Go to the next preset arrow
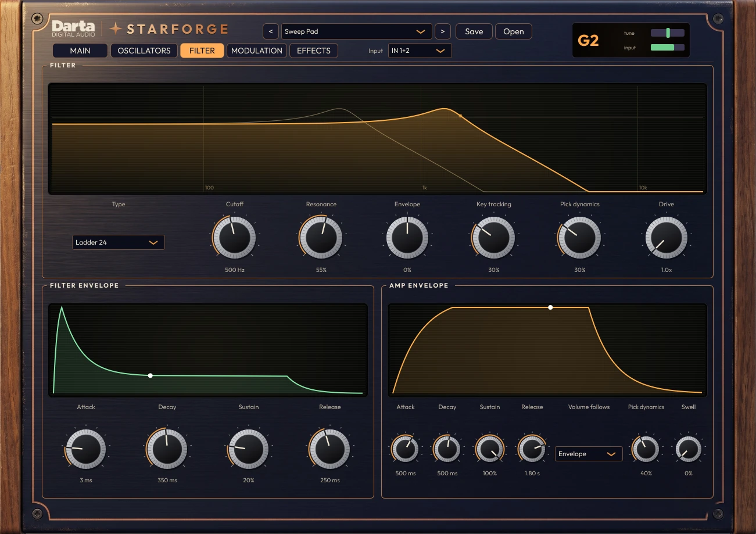The image size is (756, 534). click(443, 31)
